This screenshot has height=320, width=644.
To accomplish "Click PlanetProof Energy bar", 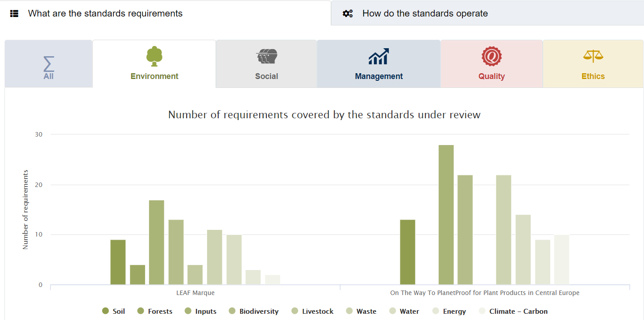I will click(543, 262).
